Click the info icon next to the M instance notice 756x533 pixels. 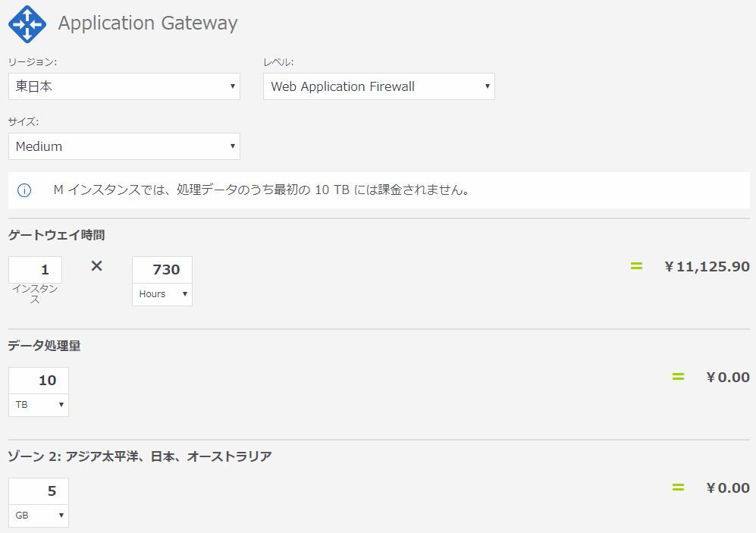[24, 190]
